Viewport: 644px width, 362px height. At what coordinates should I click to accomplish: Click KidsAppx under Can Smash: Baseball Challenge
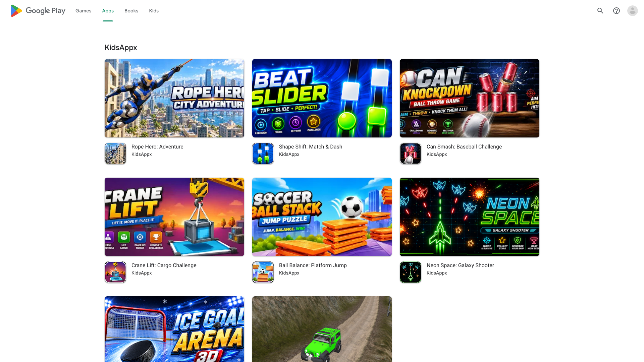point(437,155)
